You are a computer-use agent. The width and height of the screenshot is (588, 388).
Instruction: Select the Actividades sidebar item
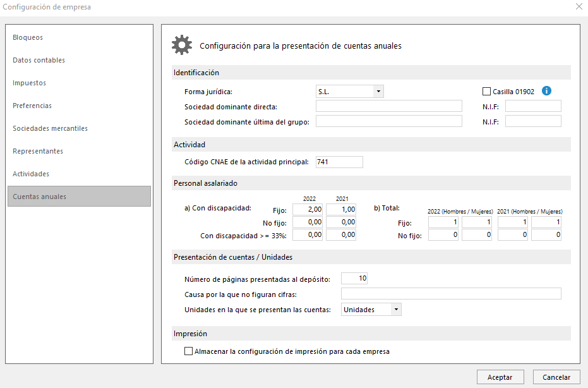coord(31,174)
